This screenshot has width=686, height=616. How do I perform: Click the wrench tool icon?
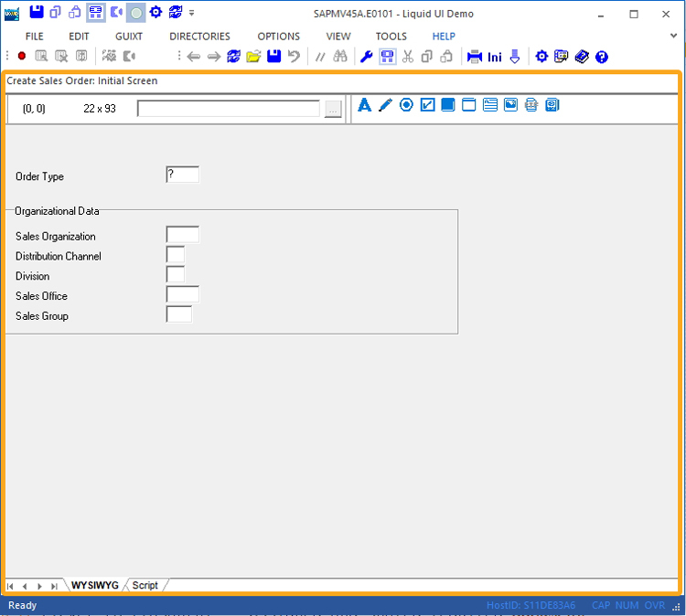pyautogui.click(x=367, y=57)
